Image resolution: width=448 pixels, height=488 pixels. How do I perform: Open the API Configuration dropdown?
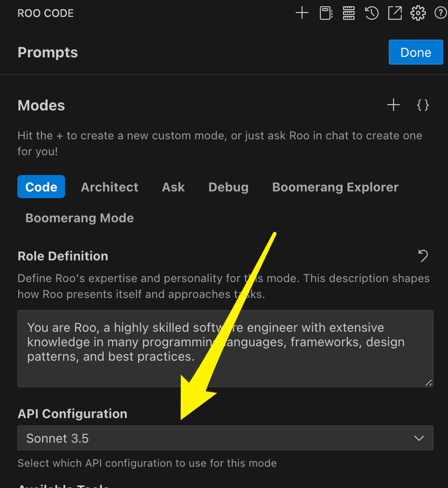point(225,438)
